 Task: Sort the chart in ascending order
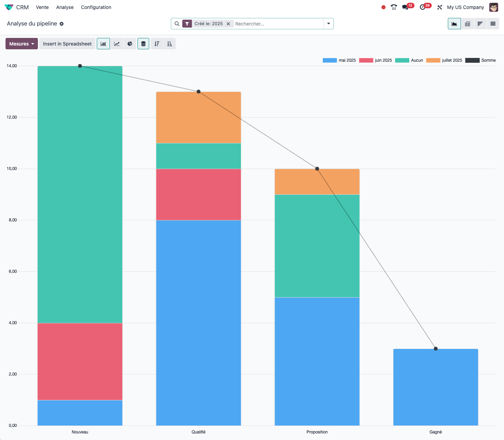(x=169, y=44)
